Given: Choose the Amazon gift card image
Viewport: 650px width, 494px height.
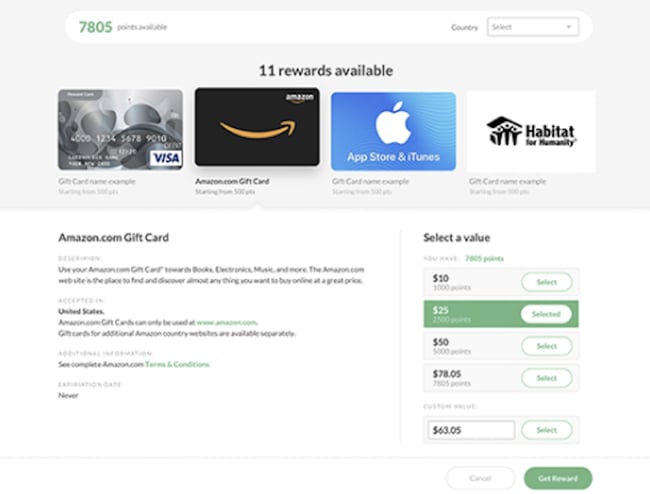Looking at the screenshot, I should tap(257, 127).
